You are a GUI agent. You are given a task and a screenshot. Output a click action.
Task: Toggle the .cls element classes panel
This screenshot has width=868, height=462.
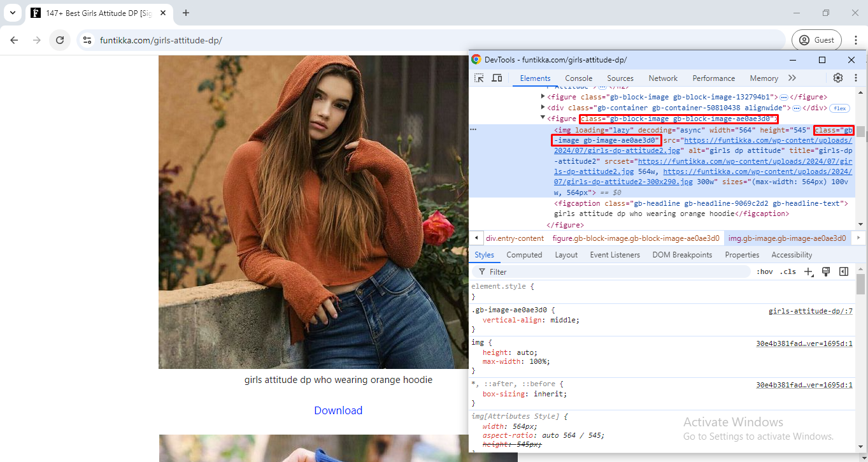[788, 271]
